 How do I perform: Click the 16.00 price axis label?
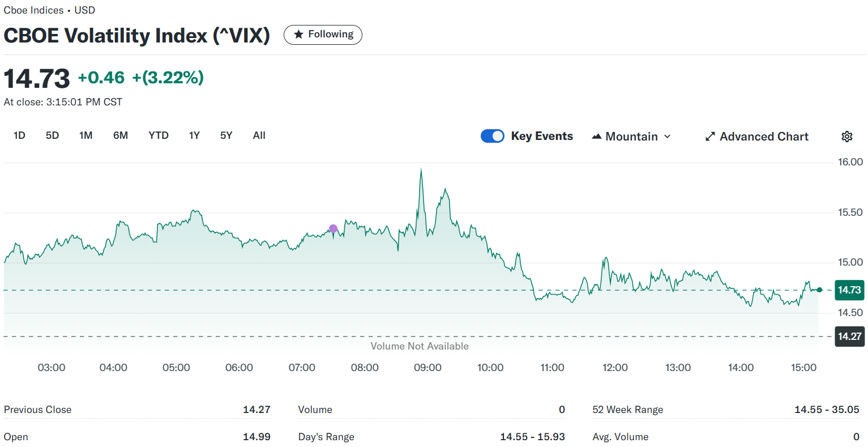coord(850,162)
